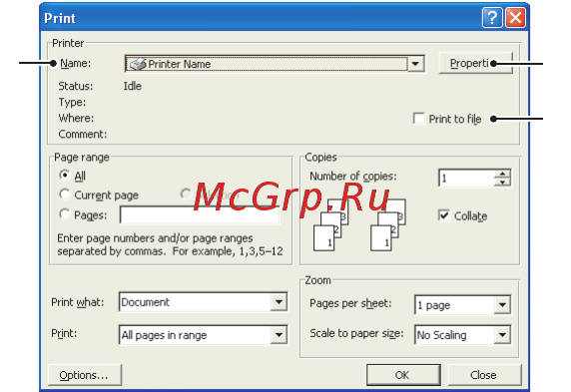Open Scale to paper size dropdown

click(x=502, y=335)
